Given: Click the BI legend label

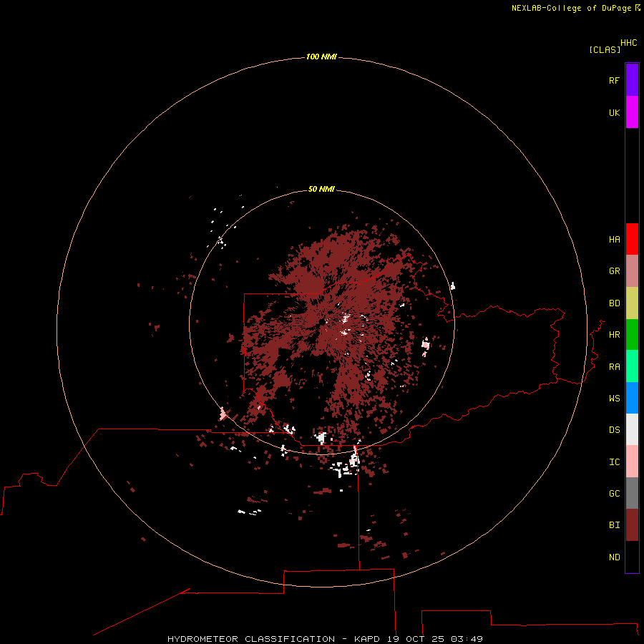Looking at the screenshot, I should pyautogui.click(x=614, y=525).
